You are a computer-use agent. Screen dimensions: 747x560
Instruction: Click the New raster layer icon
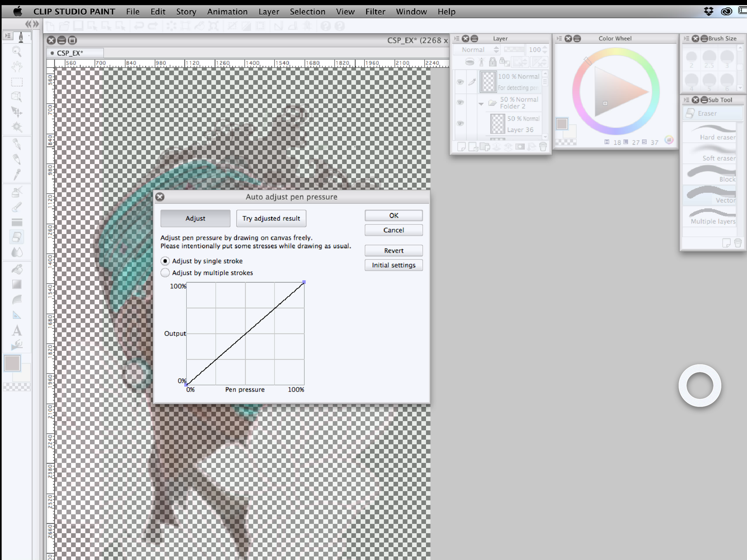pyautogui.click(x=461, y=147)
